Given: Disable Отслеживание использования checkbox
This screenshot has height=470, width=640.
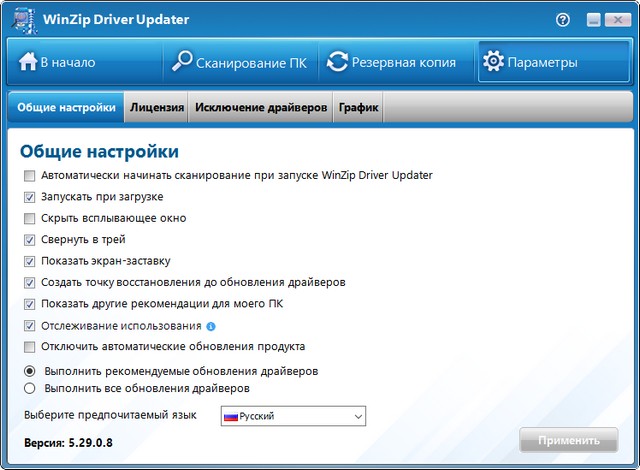Looking at the screenshot, I should click(29, 326).
